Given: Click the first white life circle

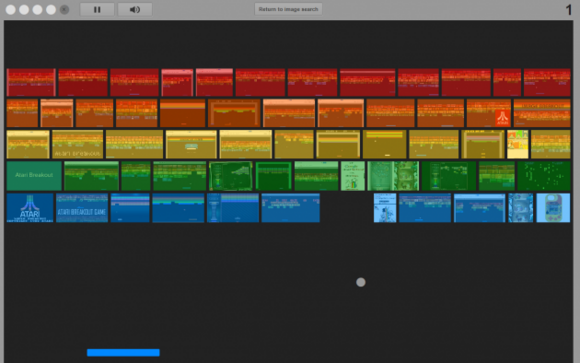Looking at the screenshot, I should click(11, 10).
